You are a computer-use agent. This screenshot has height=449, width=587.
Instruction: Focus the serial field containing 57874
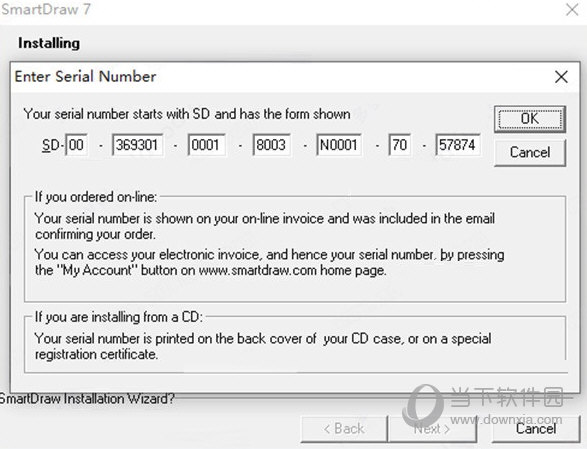coord(457,145)
